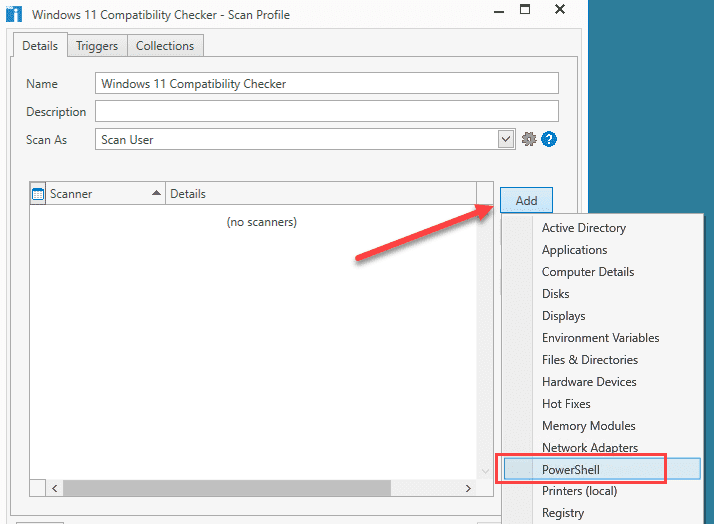The width and height of the screenshot is (714, 524).
Task: Open the blue Scan As help icon
Action: [549, 139]
